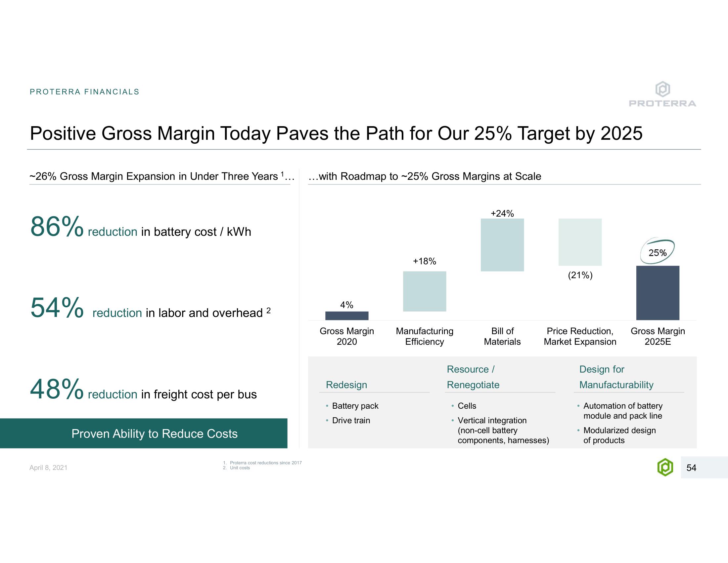This screenshot has height=563, width=728.
Task: Click the '4%' bar label
Action: [x=347, y=305]
